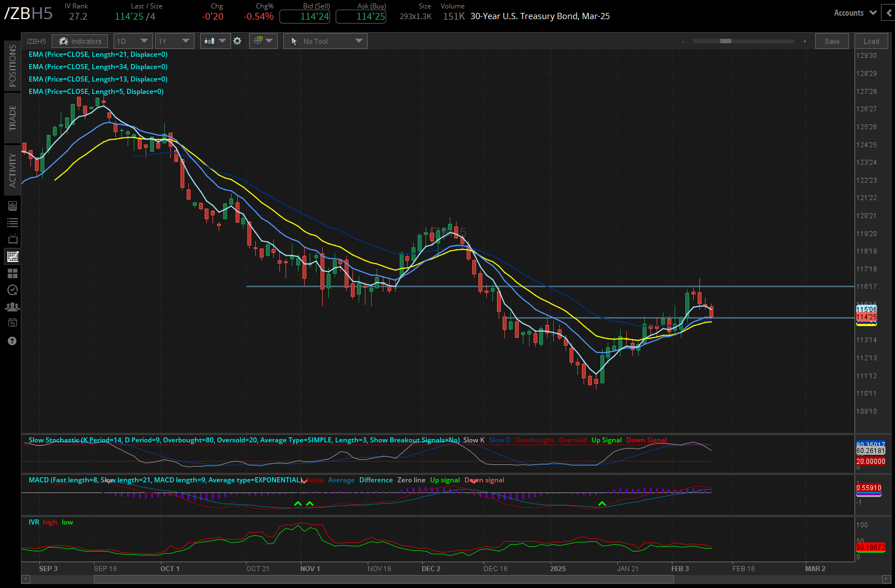
Task: Open the ACTIVITY side tab
Action: click(12, 170)
